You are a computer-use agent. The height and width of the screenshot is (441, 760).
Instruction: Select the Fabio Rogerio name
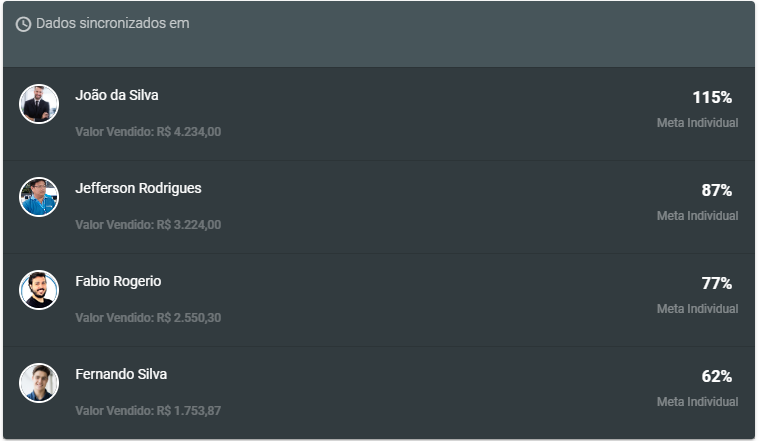tap(118, 281)
